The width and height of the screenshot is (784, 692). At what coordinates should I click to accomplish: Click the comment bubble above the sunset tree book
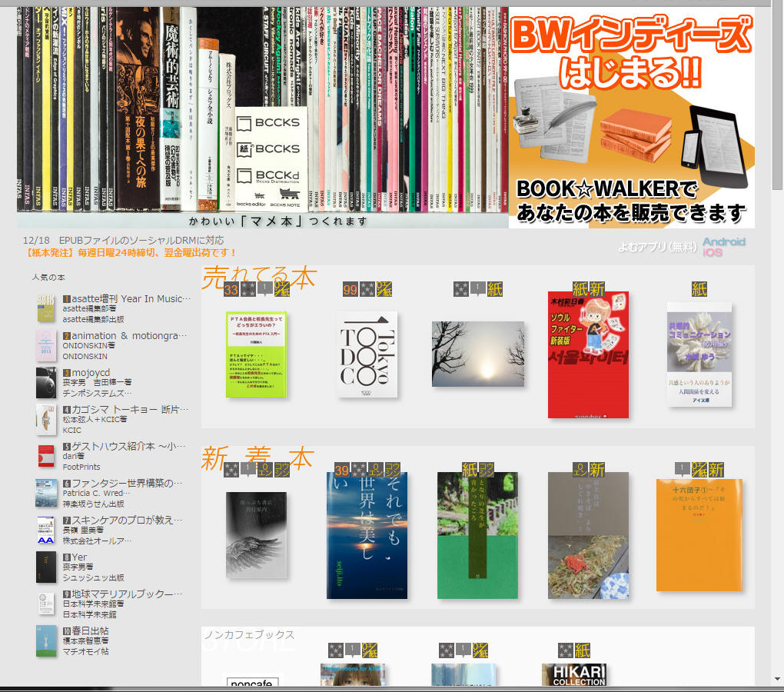(x=477, y=289)
